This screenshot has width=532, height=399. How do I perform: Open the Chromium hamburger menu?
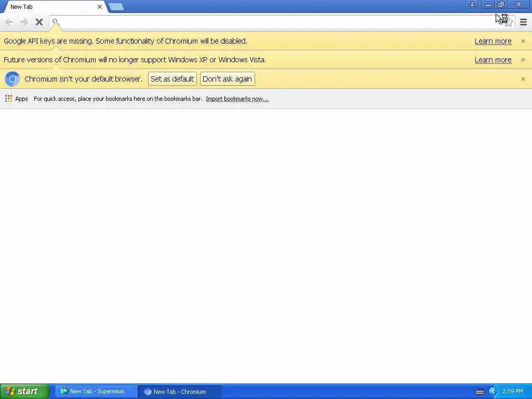point(523,22)
